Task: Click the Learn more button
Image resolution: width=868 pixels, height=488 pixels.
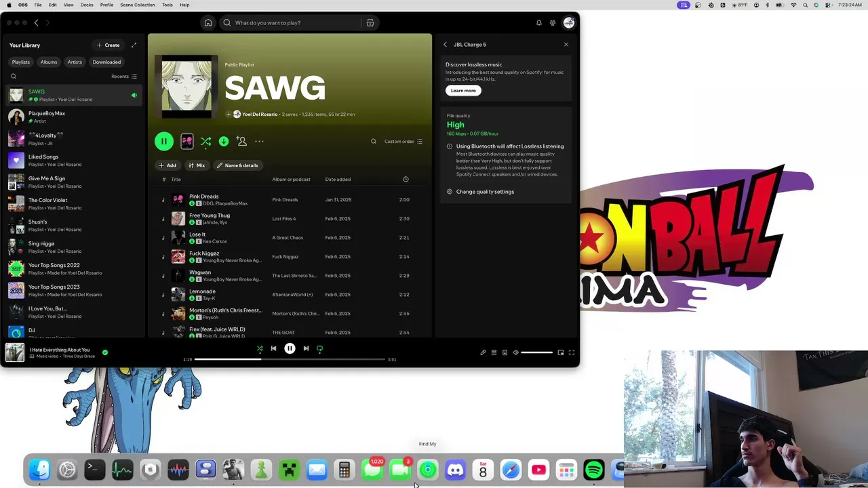Action: click(463, 90)
